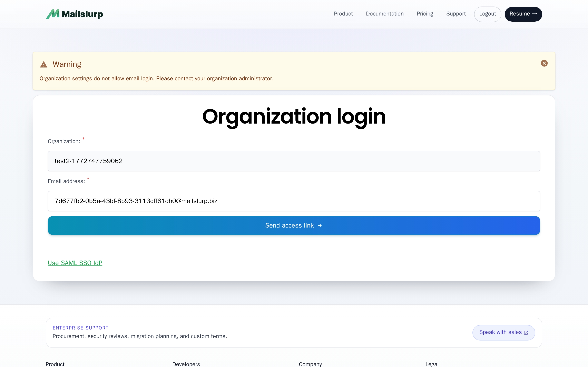Click the arrow icon inside the Resume button
This screenshot has width=588, height=367.
(534, 14)
